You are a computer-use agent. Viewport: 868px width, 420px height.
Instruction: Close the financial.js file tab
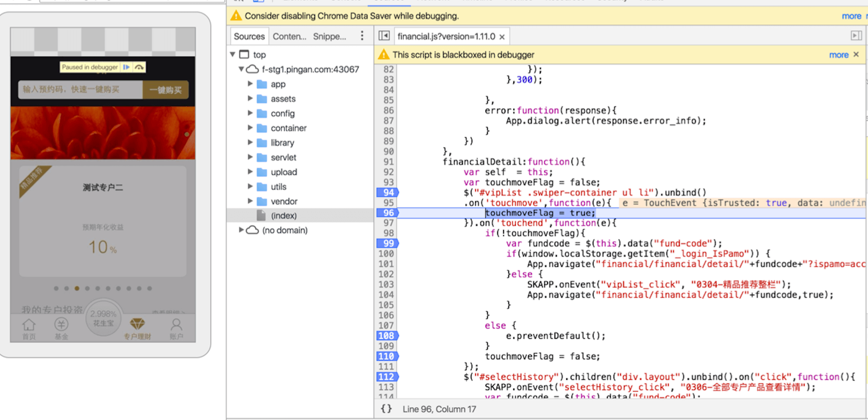click(502, 37)
